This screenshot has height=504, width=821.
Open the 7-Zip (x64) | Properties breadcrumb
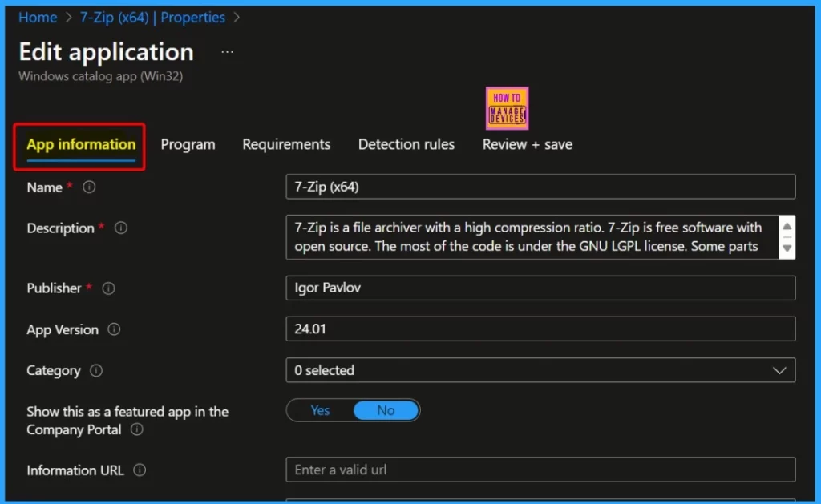click(x=152, y=18)
